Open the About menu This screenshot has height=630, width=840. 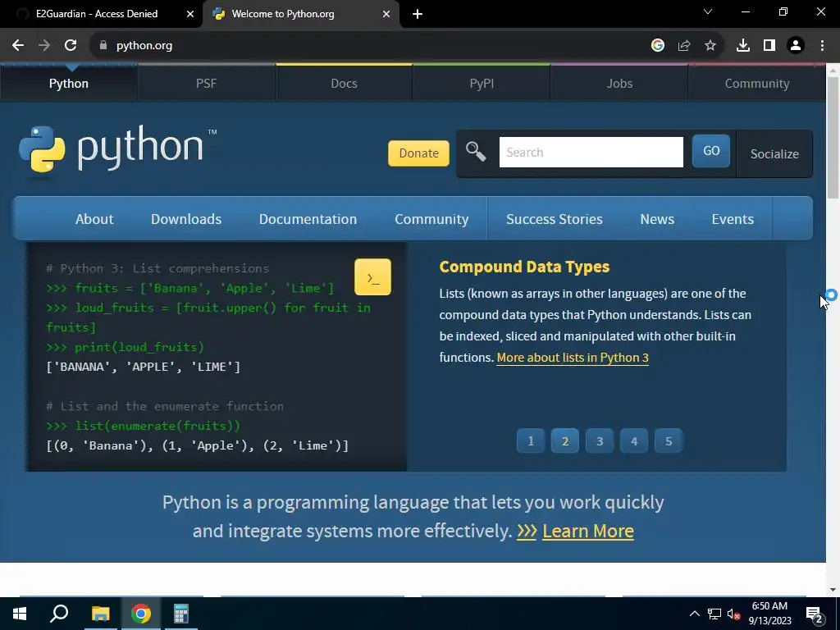(x=94, y=219)
